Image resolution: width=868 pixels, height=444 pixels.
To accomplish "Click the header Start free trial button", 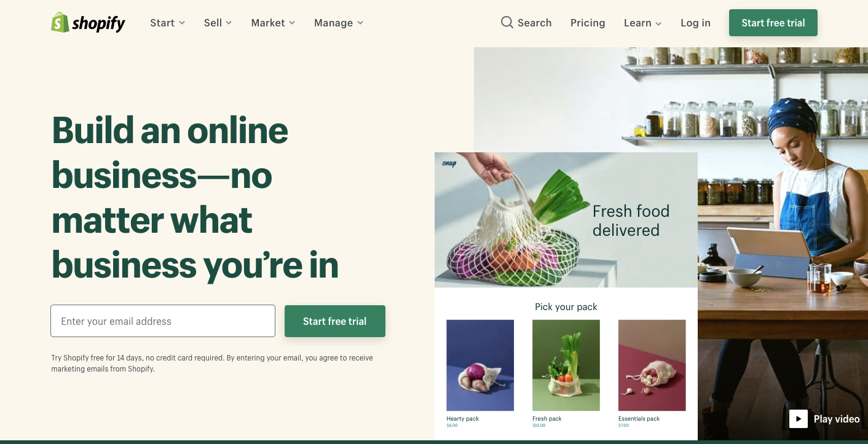I will (x=773, y=23).
